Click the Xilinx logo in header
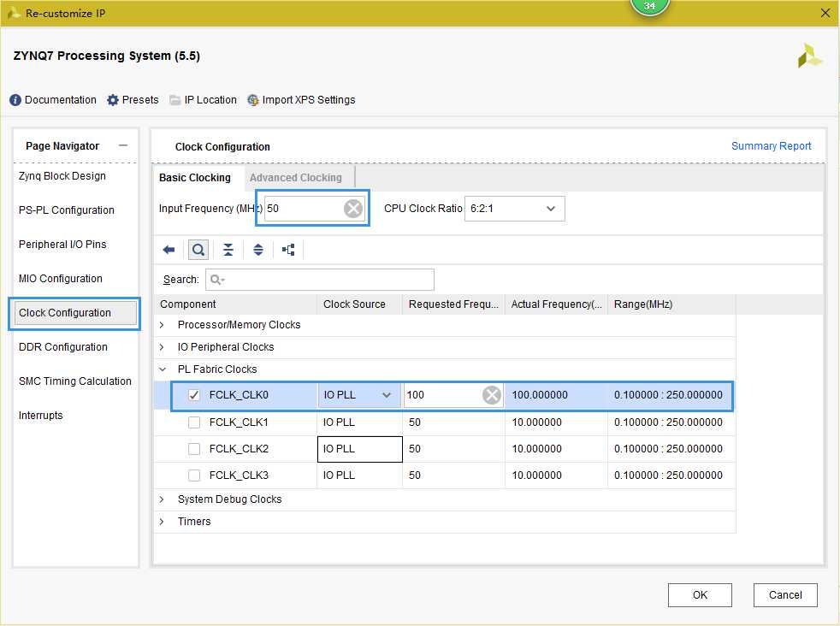This screenshot has height=626, width=840. tap(809, 56)
